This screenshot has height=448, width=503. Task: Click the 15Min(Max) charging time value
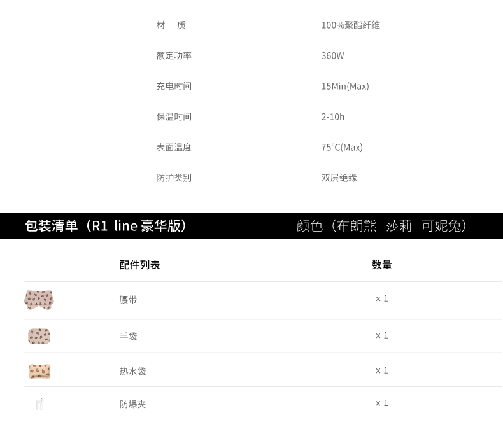pos(345,87)
